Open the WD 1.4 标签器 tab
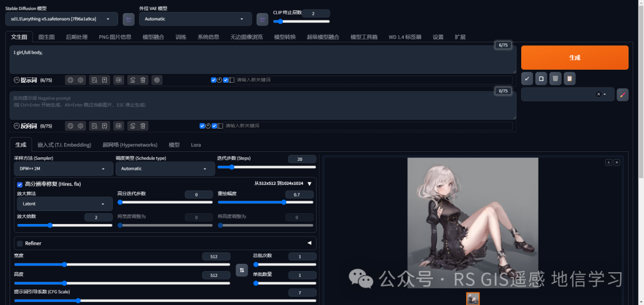644x305 pixels. (x=405, y=37)
